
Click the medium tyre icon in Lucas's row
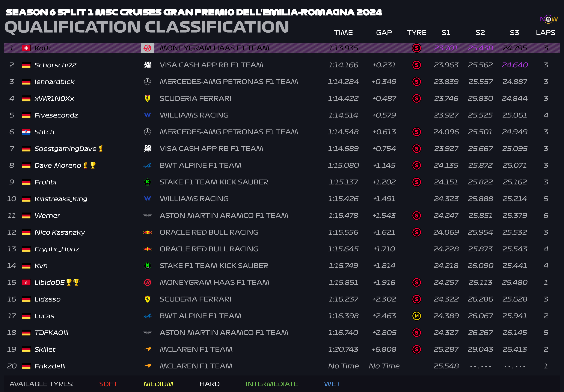(x=416, y=316)
